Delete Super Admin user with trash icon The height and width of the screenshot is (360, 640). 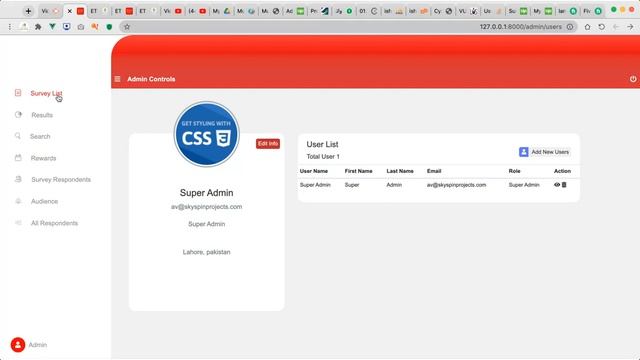point(564,185)
